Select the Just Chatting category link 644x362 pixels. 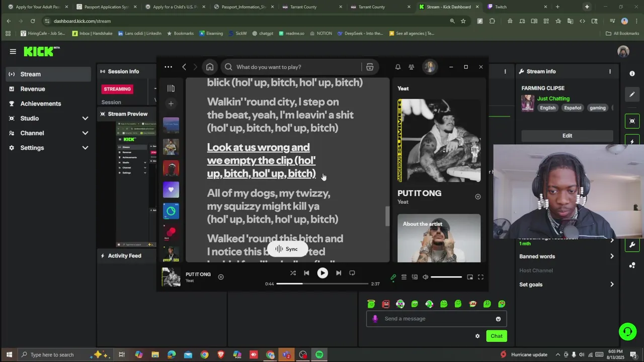pyautogui.click(x=553, y=99)
